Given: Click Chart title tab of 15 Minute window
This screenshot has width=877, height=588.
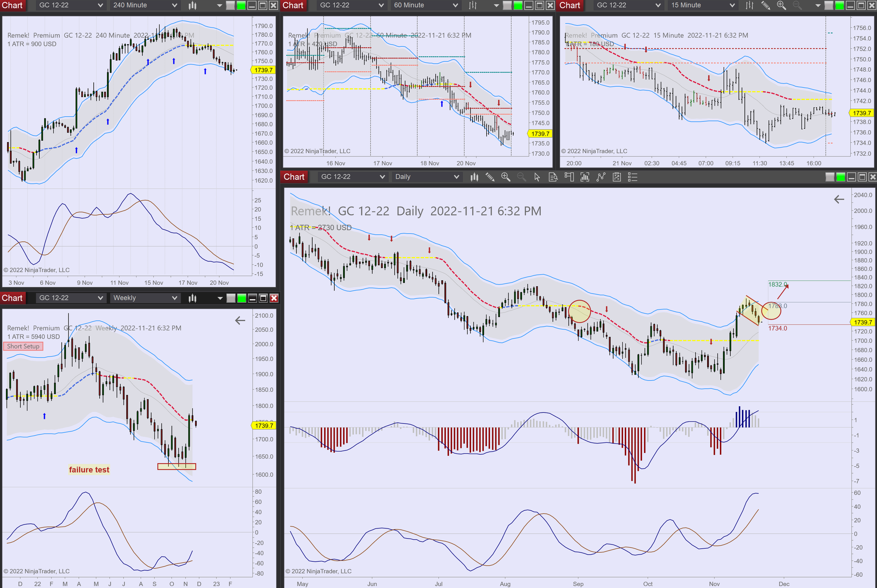Looking at the screenshot, I should [570, 5].
